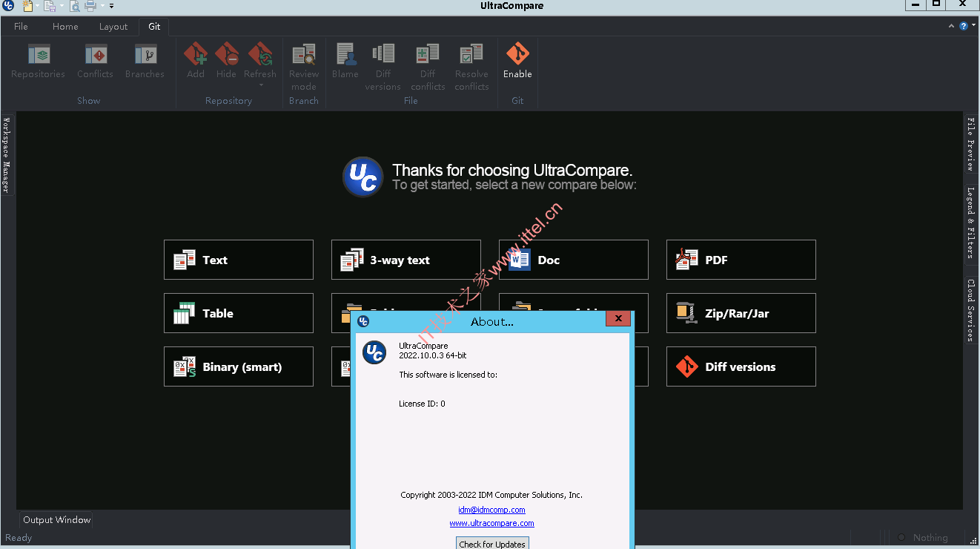The width and height of the screenshot is (980, 549).
Task: Click the print icon in quick access toolbar
Action: coord(90,6)
